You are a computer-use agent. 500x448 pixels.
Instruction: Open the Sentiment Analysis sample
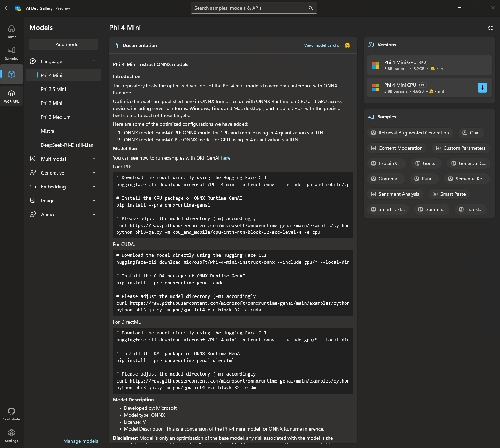[395, 194]
